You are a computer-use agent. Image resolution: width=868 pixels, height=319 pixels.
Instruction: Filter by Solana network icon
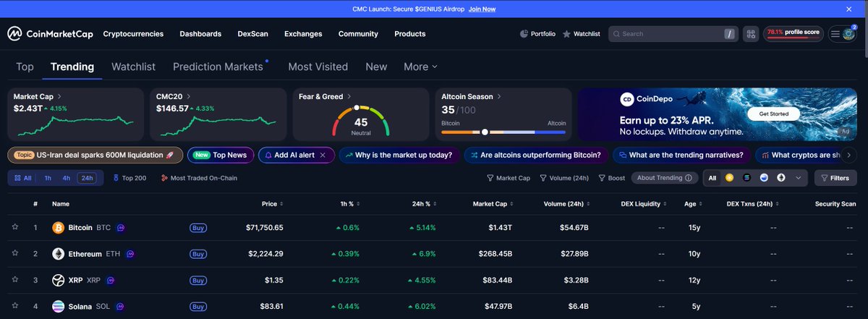pyautogui.click(x=747, y=178)
